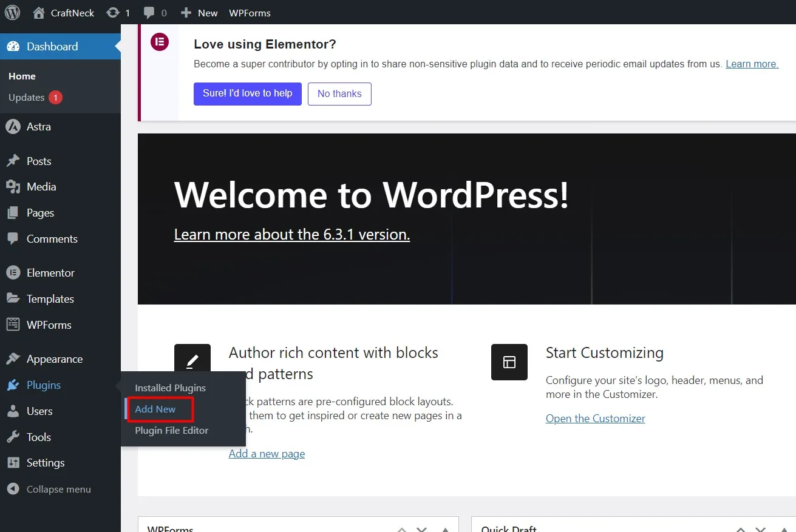Click Learn more about the 6.3.1 version
This screenshot has height=532, width=796.
[x=292, y=234]
